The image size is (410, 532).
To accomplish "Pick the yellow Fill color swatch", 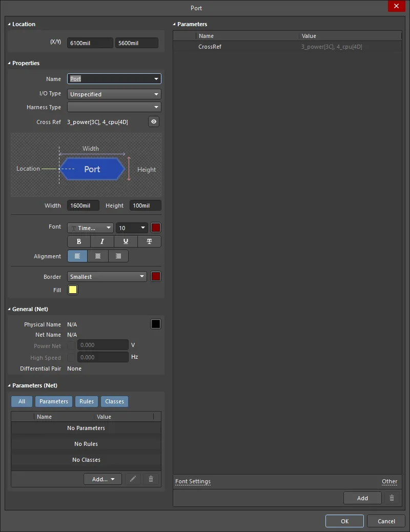I will (73, 290).
